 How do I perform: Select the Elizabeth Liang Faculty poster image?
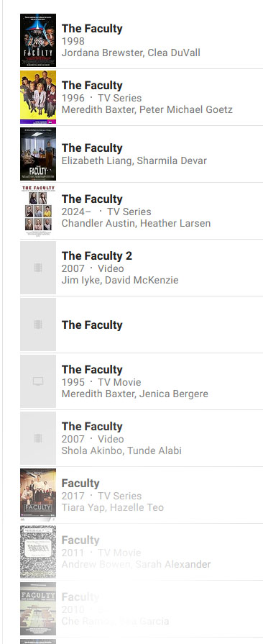(x=38, y=154)
